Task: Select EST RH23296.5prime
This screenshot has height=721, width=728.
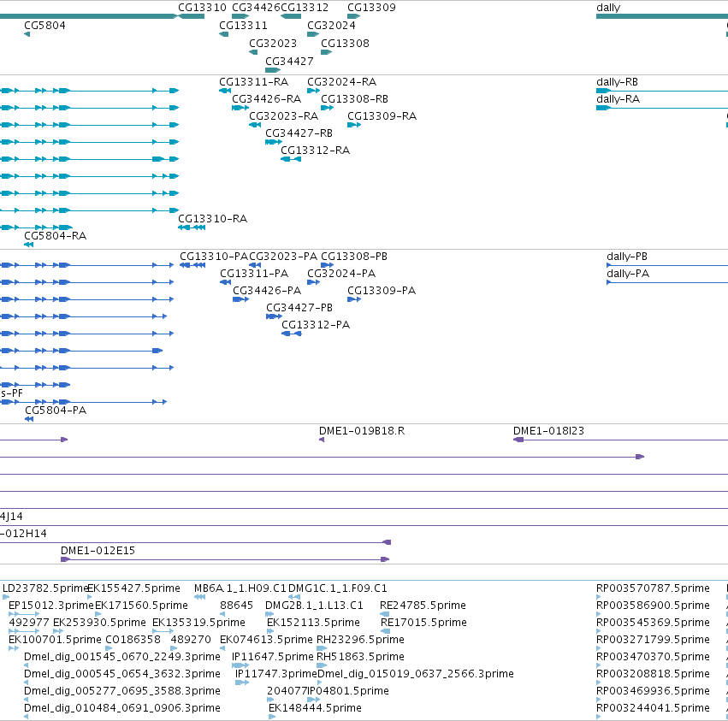Action: 360,640
